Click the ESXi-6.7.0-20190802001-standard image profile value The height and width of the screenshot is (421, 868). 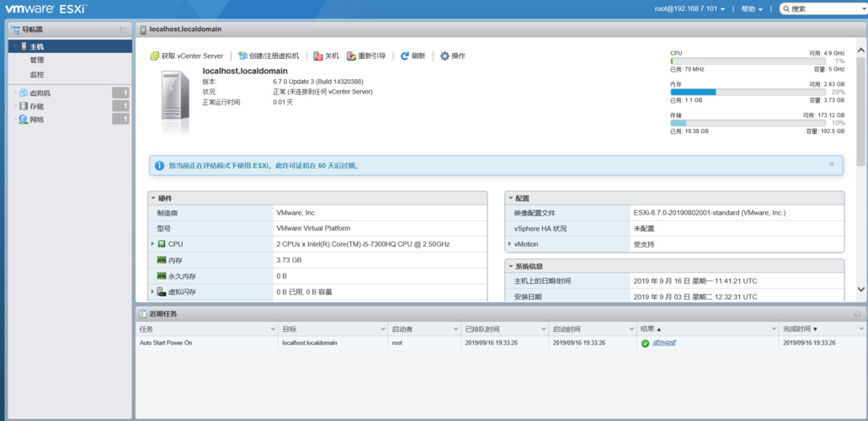(710, 213)
